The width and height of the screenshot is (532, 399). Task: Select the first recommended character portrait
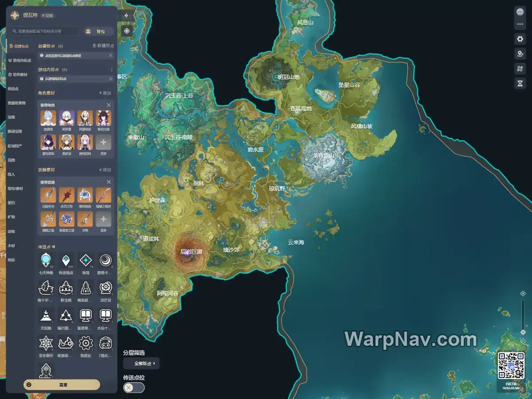click(48, 118)
